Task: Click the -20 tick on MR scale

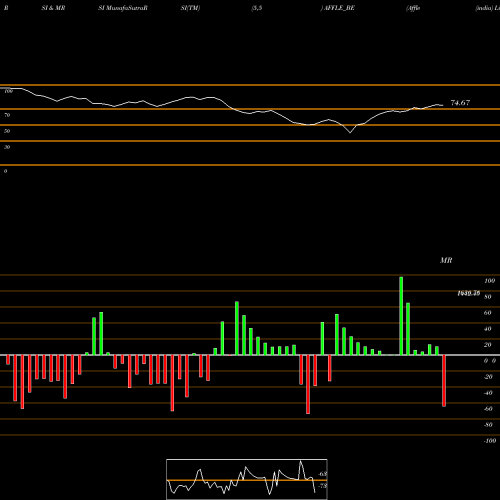Action: point(488,377)
